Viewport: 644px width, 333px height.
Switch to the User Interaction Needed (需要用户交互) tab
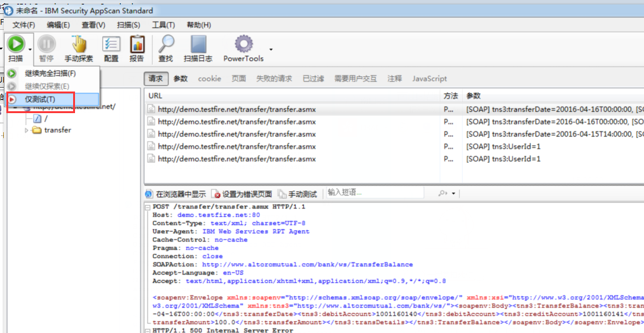coord(355,78)
